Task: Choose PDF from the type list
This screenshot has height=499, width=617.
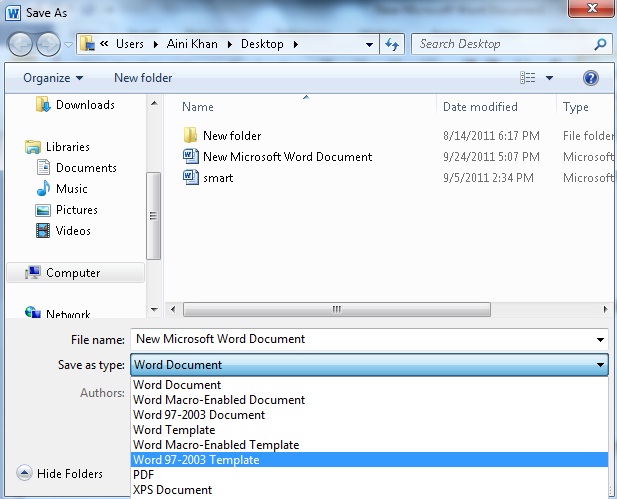Action: 145,475
